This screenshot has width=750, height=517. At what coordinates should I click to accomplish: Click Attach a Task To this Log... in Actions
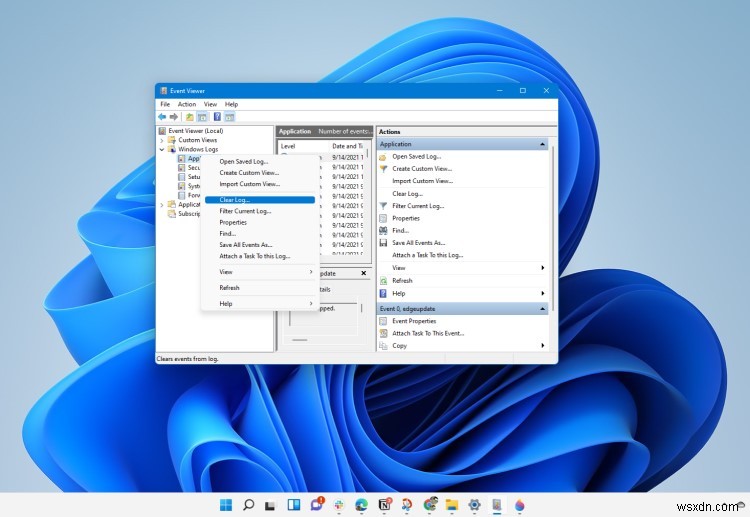point(428,255)
